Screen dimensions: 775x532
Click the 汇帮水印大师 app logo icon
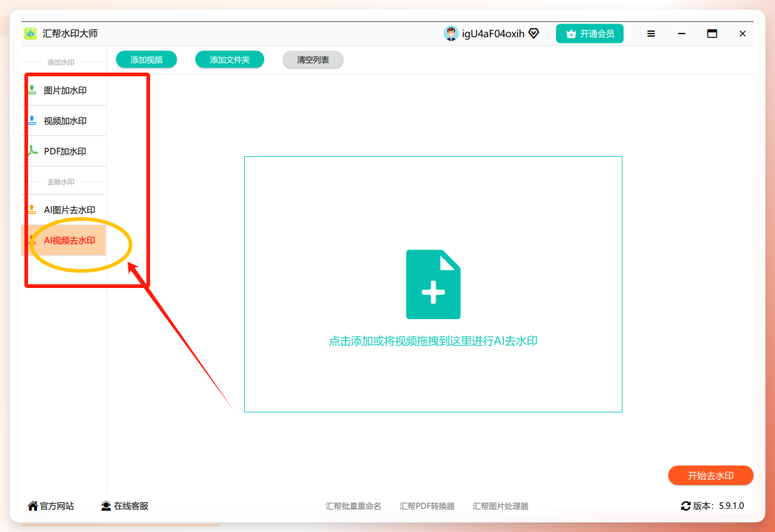31,34
